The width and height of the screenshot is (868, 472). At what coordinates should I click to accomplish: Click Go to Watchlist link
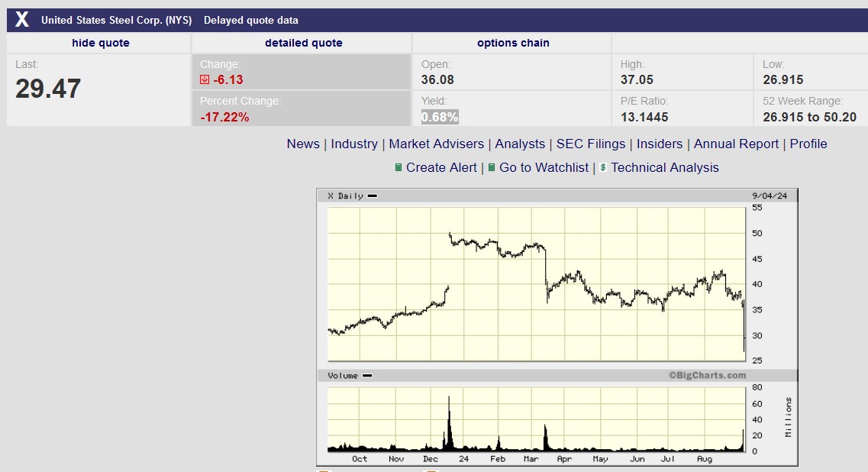pyautogui.click(x=544, y=168)
